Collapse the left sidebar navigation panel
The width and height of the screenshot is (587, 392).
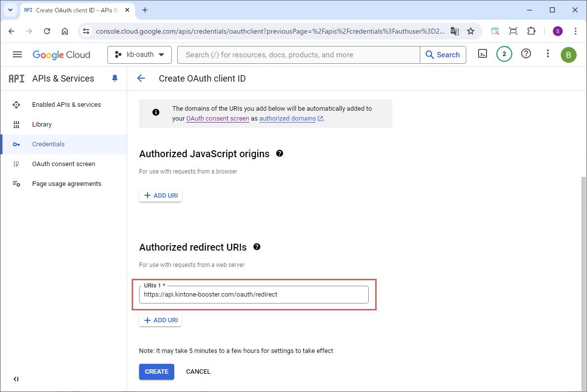(x=16, y=379)
